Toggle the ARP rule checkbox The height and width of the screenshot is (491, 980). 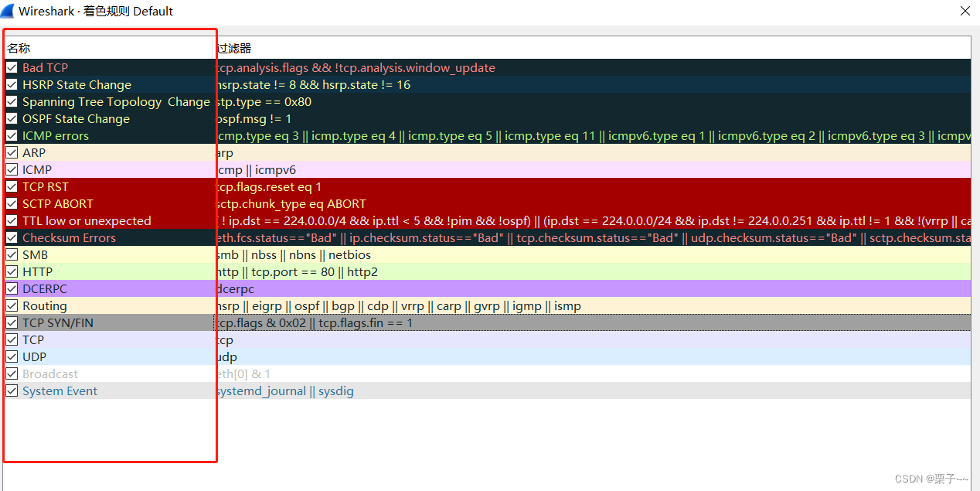pos(12,153)
